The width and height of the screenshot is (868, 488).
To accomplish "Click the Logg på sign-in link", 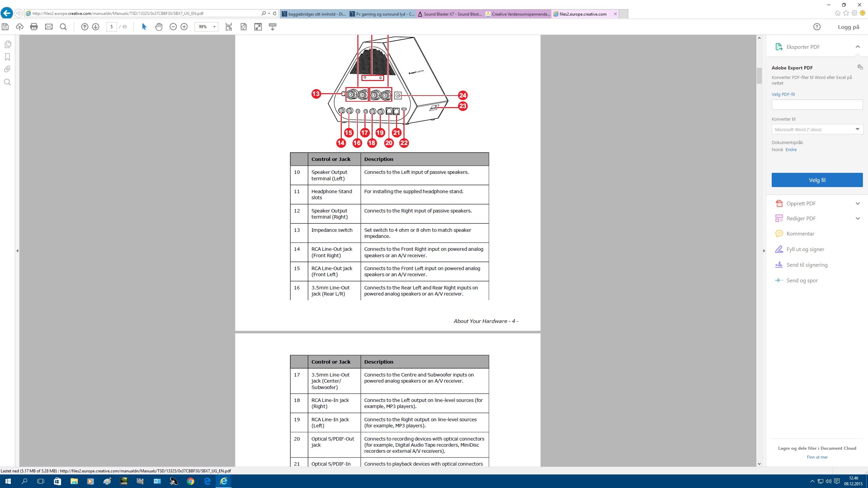I will pos(848,27).
